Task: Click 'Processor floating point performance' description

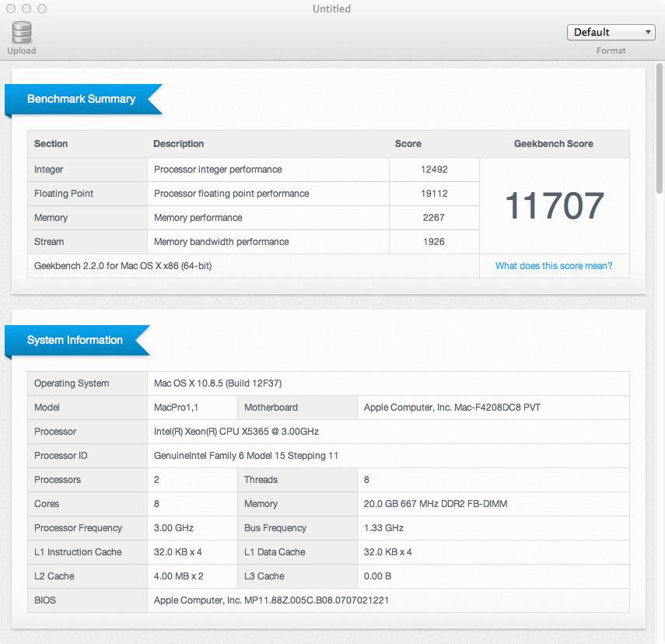Action: (x=231, y=194)
